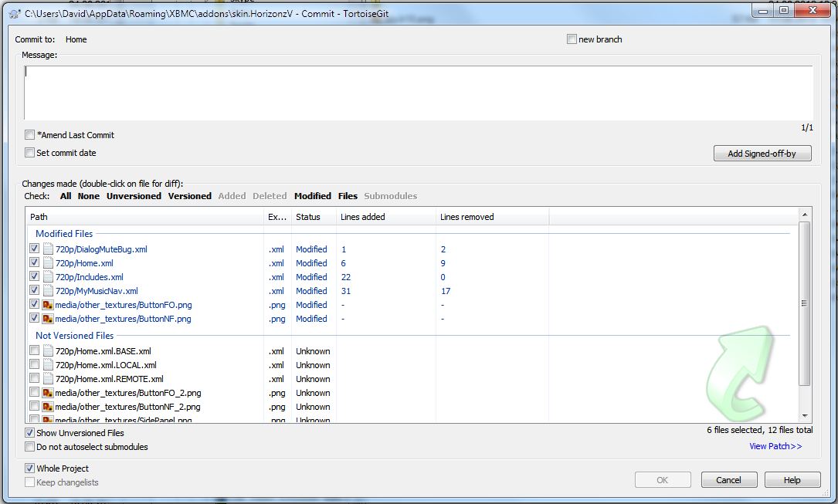
Task: Click the "6 files selected, 12 files total" text
Action: pyautogui.click(x=759, y=430)
